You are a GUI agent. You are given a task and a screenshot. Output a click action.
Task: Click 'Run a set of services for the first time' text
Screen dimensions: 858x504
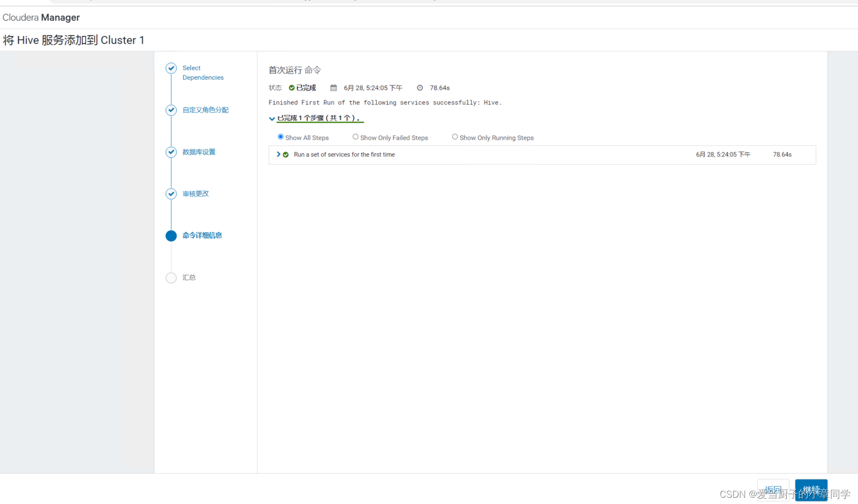344,155
